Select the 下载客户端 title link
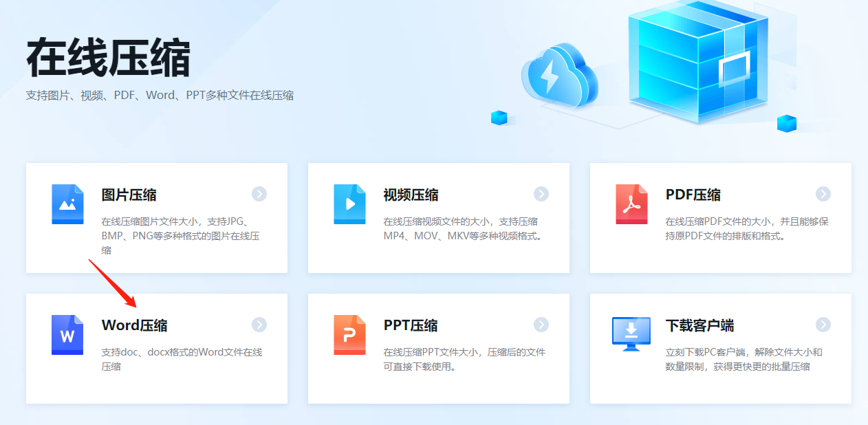Viewport: 868px width, 425px height. 700,325
